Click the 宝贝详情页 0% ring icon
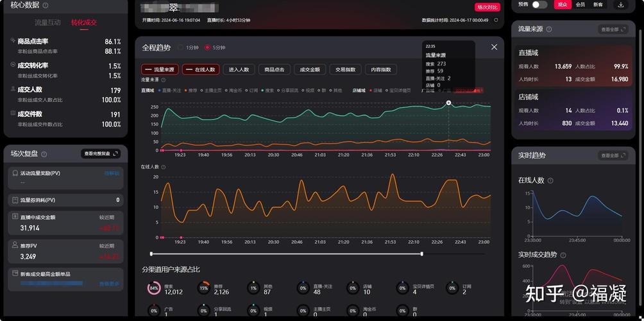This screenshot has height=321, width=644. pyautogui.click(x=402, y=288)
